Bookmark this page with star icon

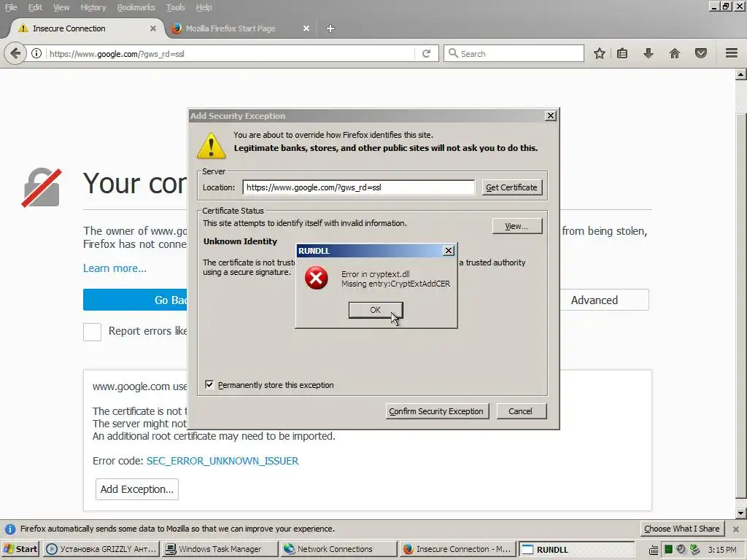coord(600,53)
